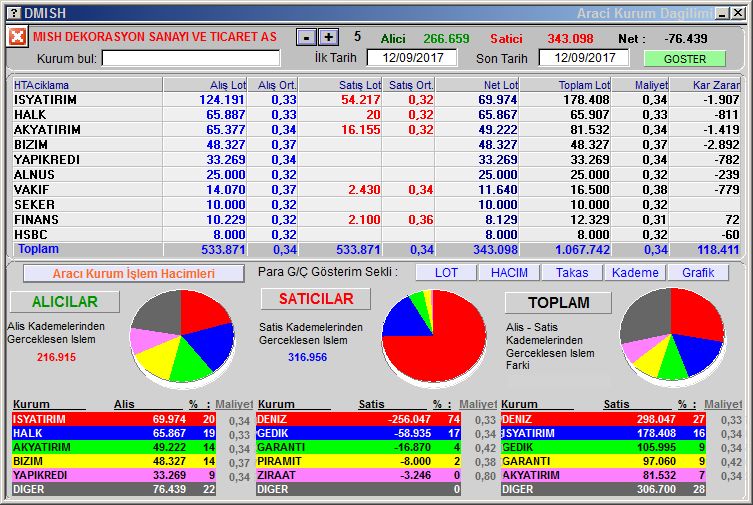Click the ALICILAR button
This screenshot has height=505, width=753.
tap(65, 301)
